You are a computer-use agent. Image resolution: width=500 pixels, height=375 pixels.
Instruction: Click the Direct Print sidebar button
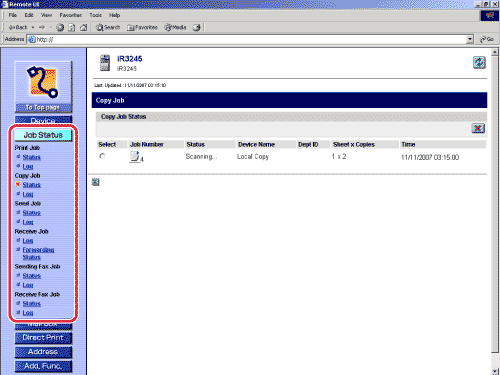tap(43, 338)
